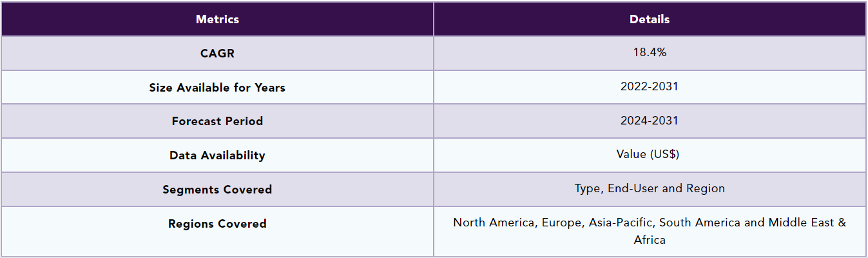The height and width of the screenshot is (258, 868).
Task: Select the Segments Covered label
Action: point(217,190)
